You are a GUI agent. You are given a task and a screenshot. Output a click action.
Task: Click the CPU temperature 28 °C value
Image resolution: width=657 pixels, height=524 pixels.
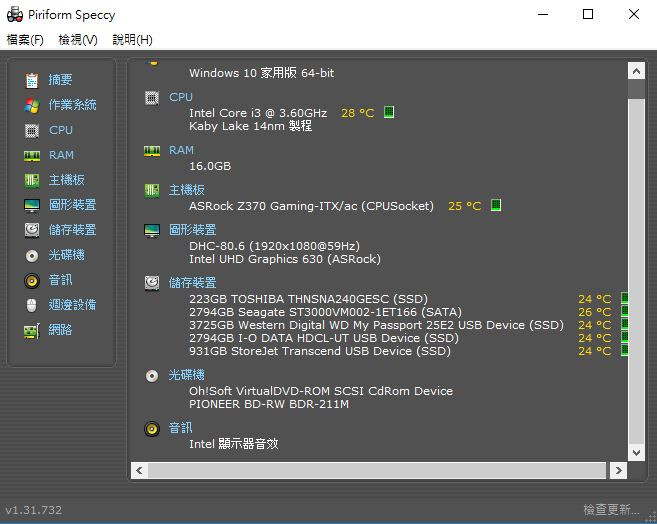pos(357,113)
